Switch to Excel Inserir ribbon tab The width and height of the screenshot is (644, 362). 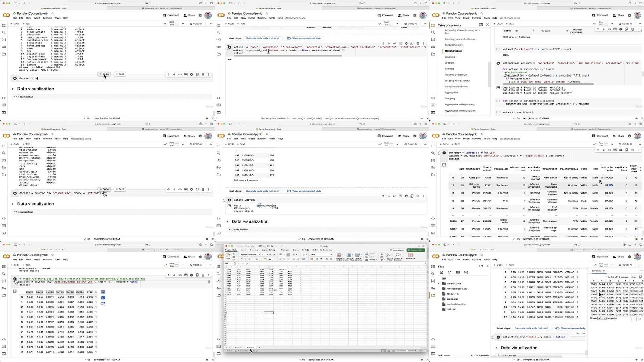click(244, 250)
